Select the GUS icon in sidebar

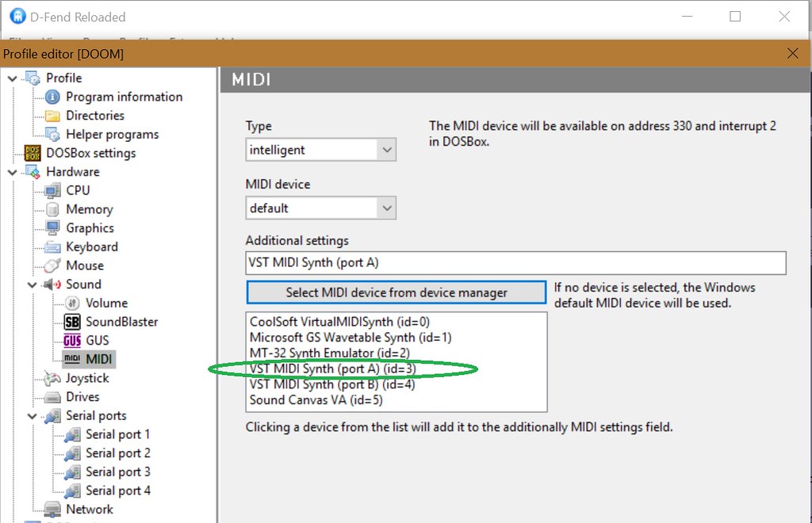(72, 341)
